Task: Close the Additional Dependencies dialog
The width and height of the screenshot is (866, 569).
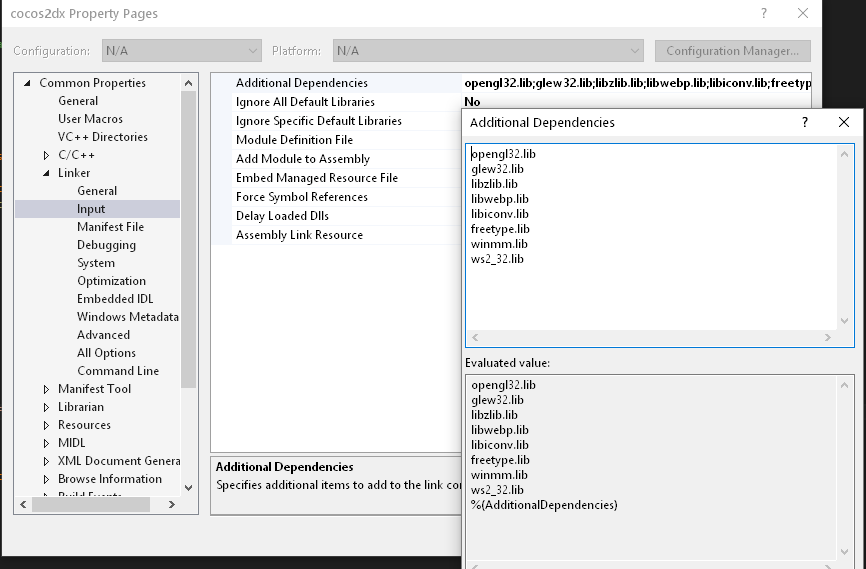Action: (844, 122)
